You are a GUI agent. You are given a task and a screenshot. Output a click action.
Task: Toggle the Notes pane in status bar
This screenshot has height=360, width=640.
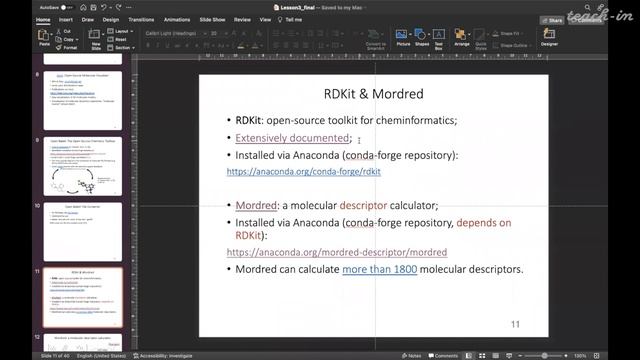point(411,356)
